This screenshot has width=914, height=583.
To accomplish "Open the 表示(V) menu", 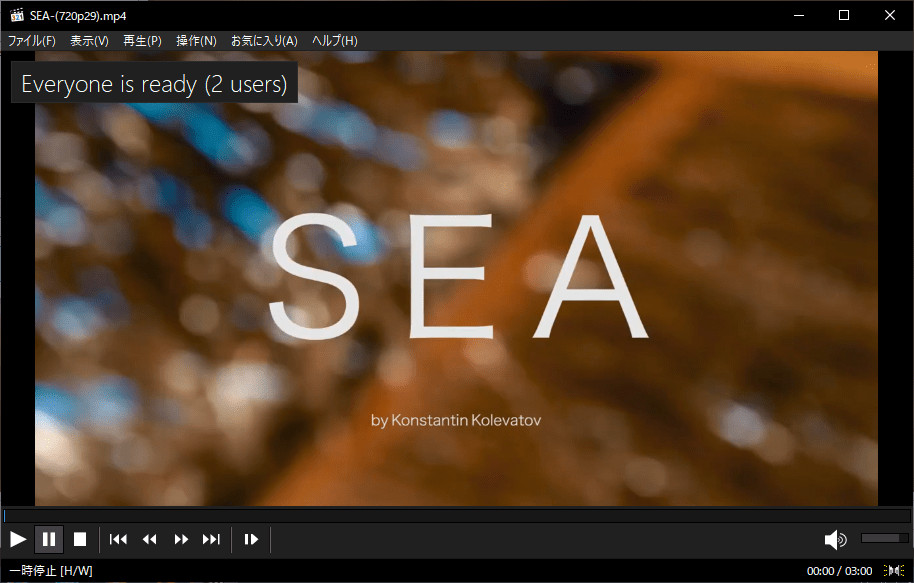I will click(x=88, y=40).
